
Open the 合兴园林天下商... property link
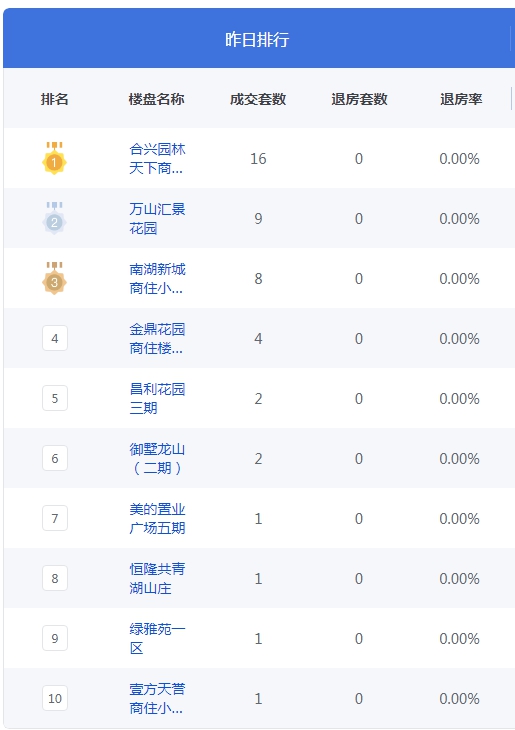point(157,159)
